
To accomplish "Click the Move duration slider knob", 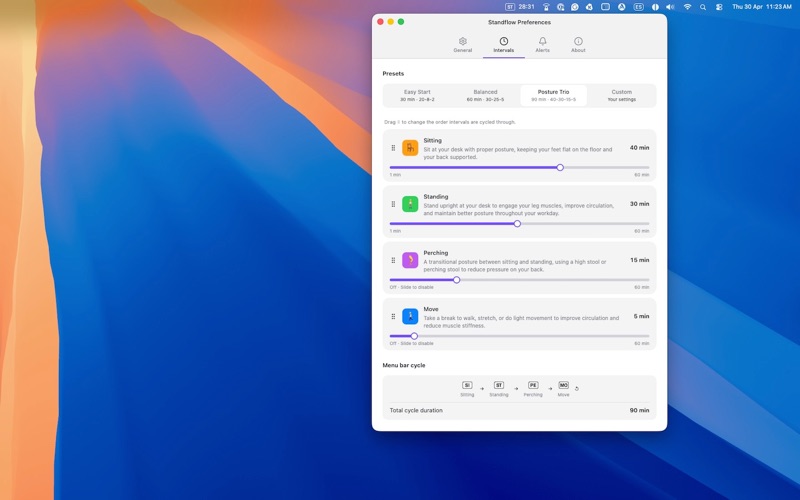I will 414,336.
